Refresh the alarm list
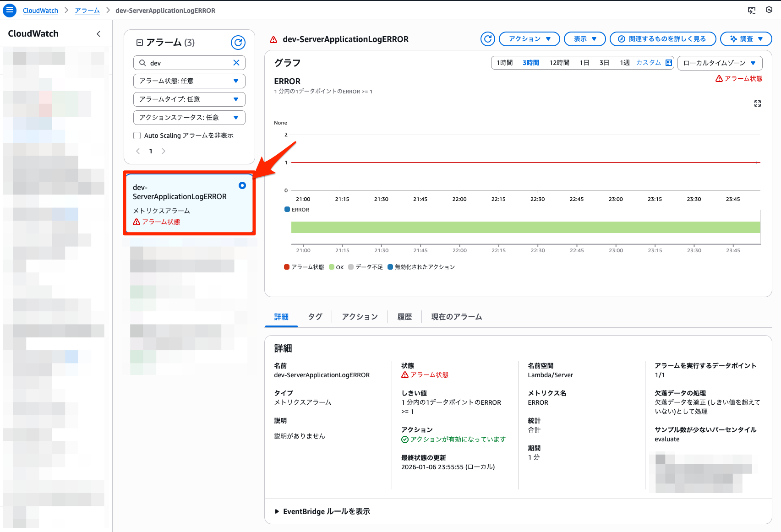781x532 pixels. coord(238,43)
